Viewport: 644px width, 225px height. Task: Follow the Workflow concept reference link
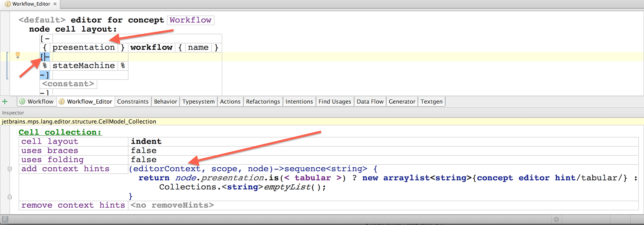click(x=191, y=20)
